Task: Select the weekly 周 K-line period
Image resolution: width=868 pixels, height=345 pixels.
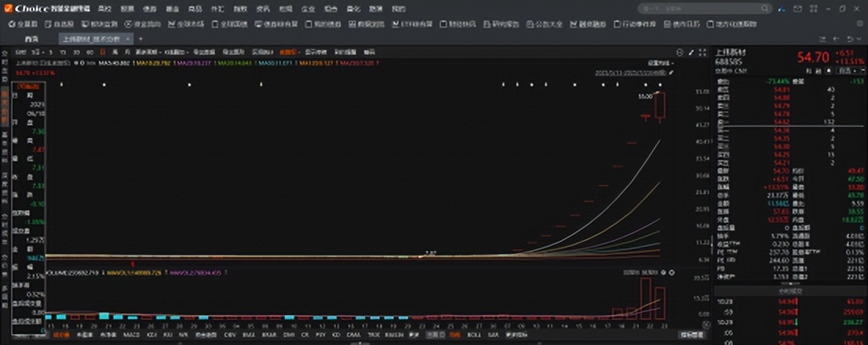Action: tap(115, 53)
